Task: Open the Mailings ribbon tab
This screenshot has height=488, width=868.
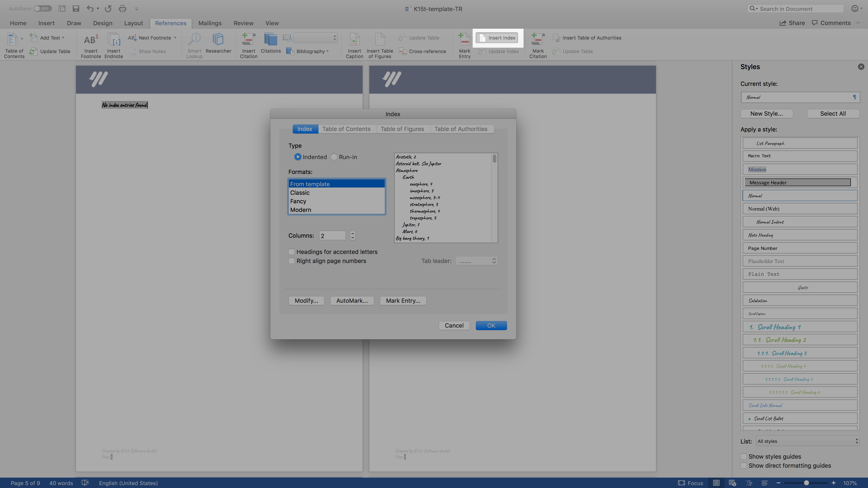Action: click(210, 23)
